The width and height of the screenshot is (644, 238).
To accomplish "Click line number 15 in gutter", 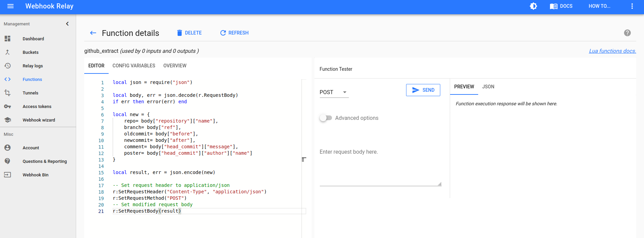I will [x=101, y=173].
